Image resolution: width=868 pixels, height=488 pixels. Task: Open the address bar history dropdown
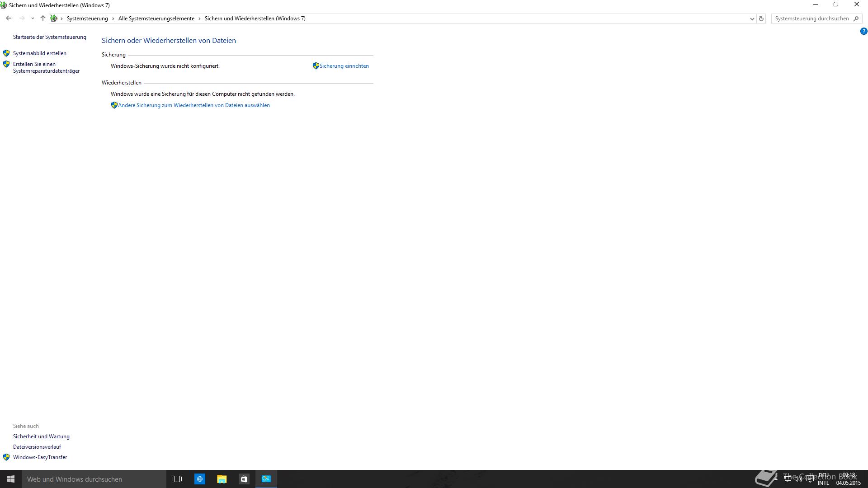click(752, 19)
